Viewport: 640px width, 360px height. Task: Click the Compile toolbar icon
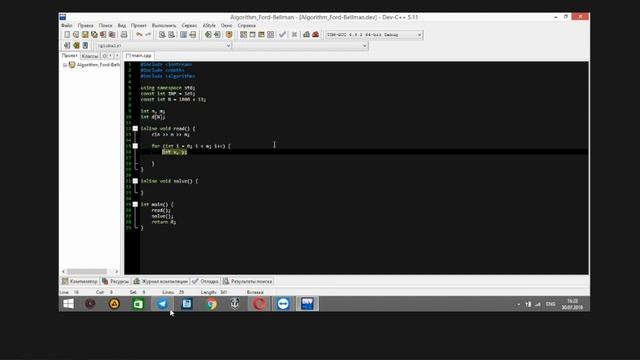pyautogui.click(x=243, y=35)
